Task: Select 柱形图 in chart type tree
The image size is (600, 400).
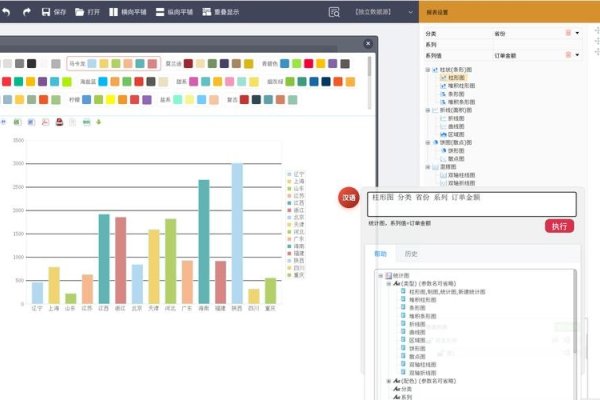Action: [x=456, y=78]
